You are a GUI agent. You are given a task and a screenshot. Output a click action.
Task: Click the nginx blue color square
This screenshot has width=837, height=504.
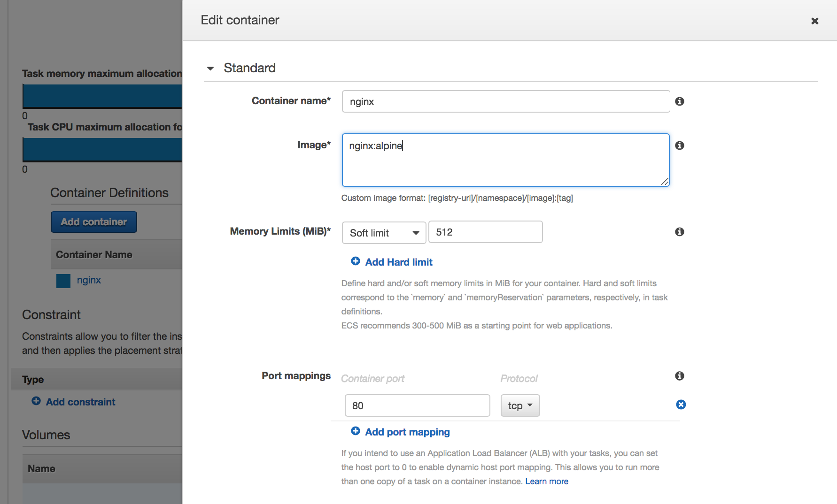pos(63,281)
